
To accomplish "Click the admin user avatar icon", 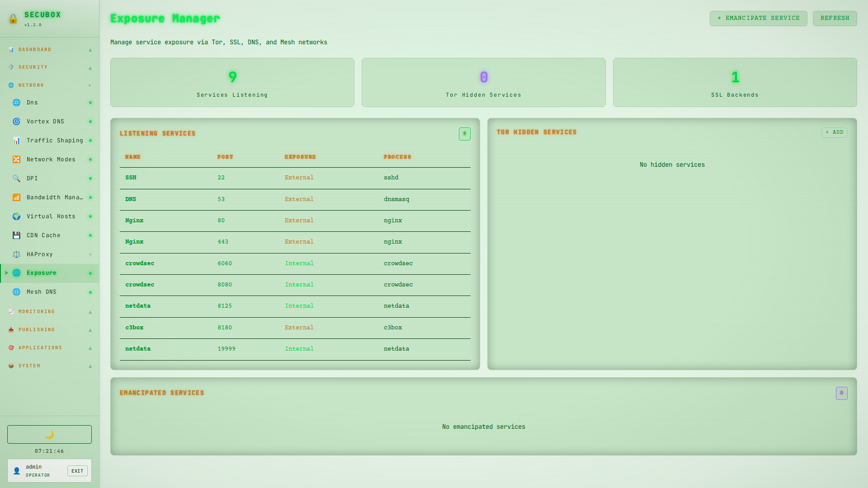I will click(17, 471).
